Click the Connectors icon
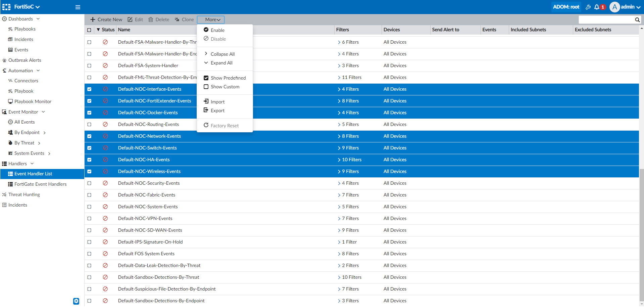 click(x=10, y=81)
